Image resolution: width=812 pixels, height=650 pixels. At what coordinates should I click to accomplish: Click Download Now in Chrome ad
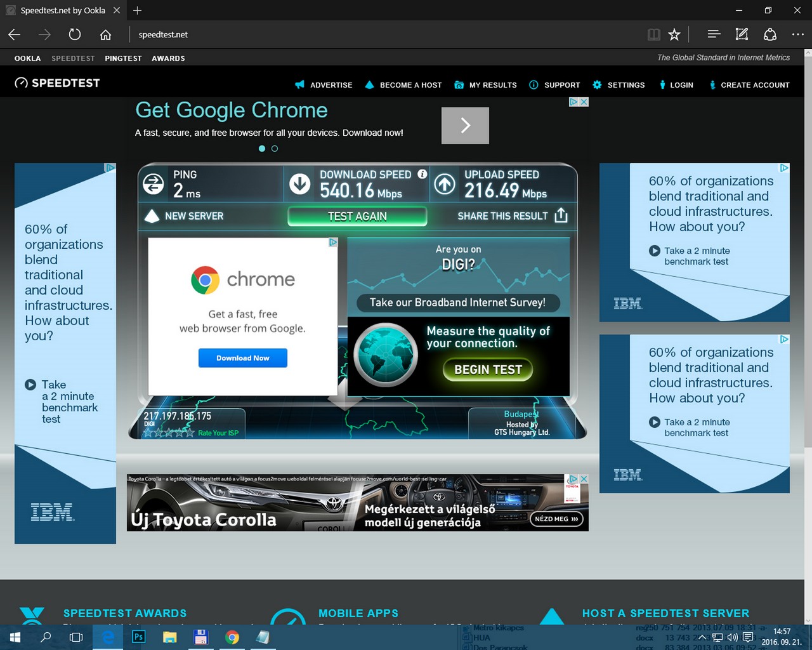[243, 358]
